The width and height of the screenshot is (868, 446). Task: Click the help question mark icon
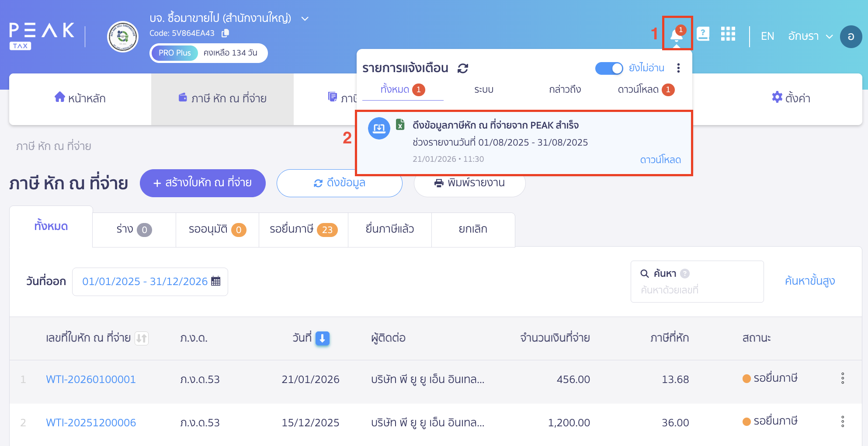(x=703, y=34)
